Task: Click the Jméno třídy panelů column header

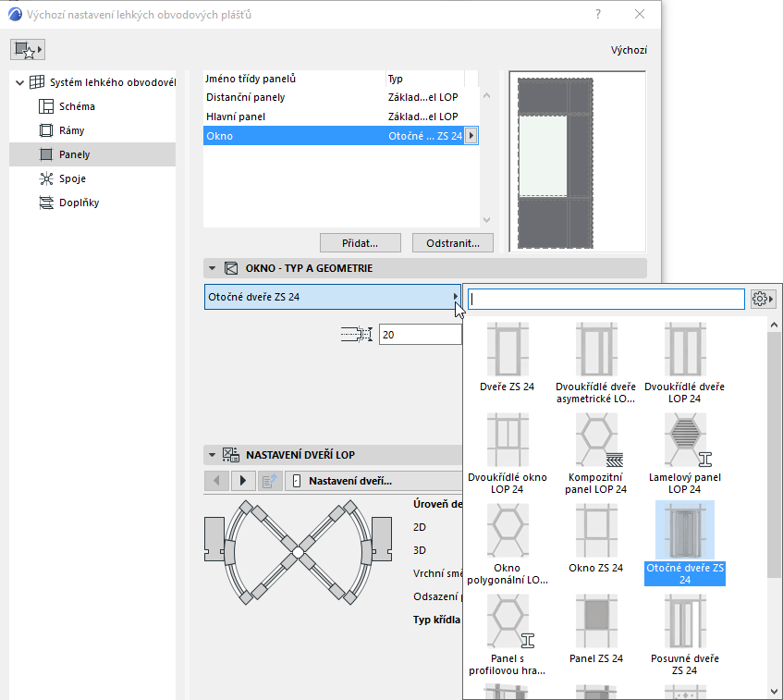Action: [x=295, y=79]
